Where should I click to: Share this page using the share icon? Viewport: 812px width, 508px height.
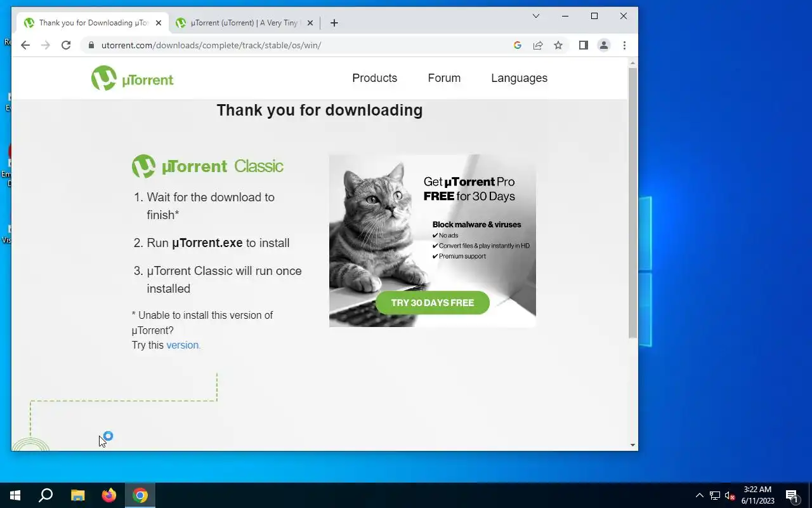click(x=538, y=45)
